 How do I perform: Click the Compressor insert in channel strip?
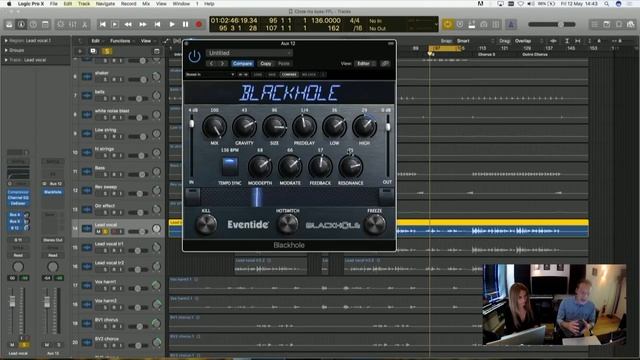click(18, 192)
